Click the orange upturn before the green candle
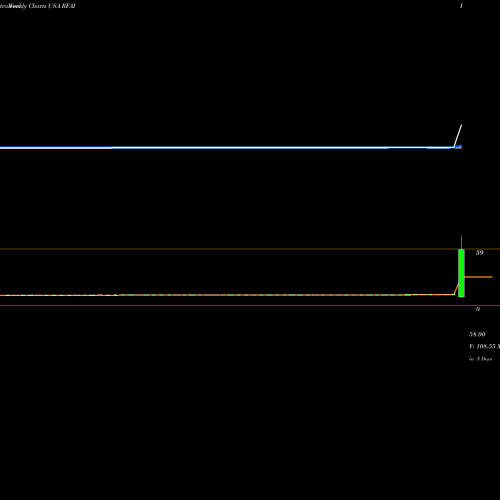Image resolution: width=500 pixels, height=500 pixels. [456, 289]
